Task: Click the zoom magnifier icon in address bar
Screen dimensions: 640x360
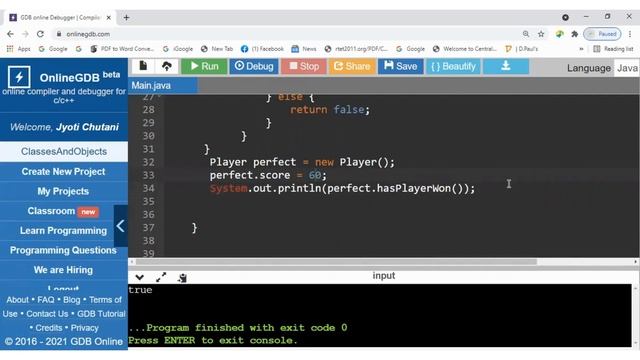Action: pos(526,34)
